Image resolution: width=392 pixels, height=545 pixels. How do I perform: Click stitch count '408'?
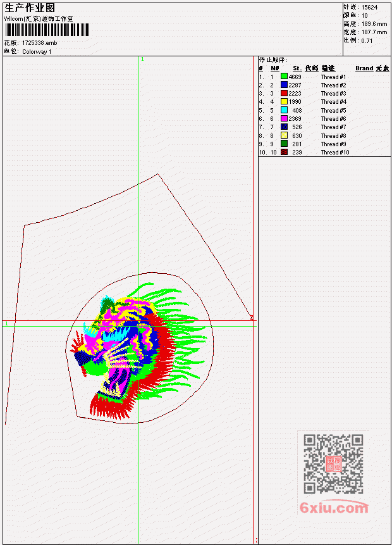pyautogui.click(x=297, y=111)
